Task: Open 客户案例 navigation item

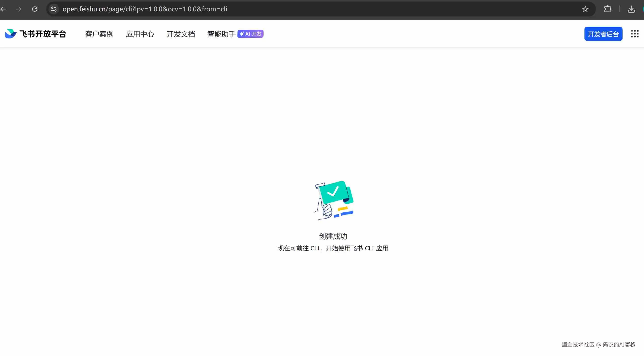Action: pyautogui.click(x=99, y=34)
